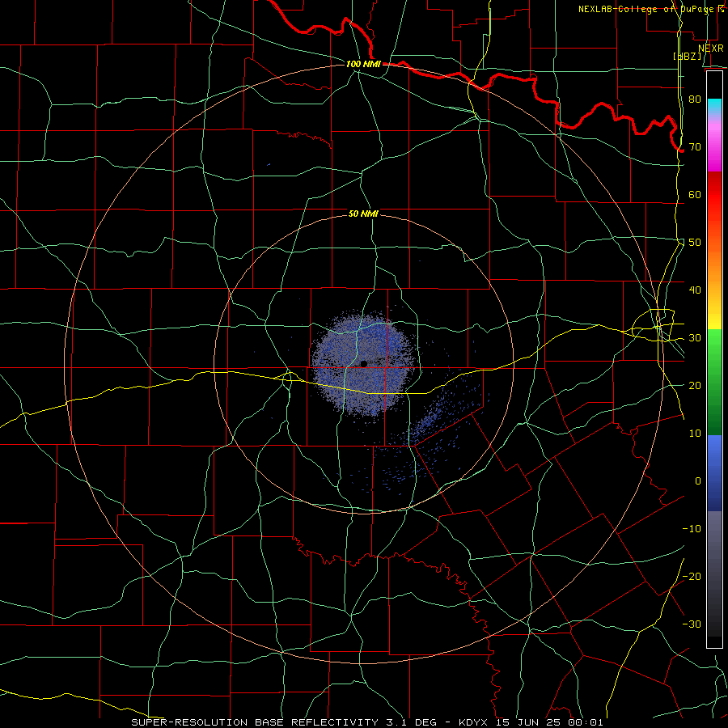Viewport: 728px width, 728px height.
Task: Click the 40 value on the dBZ scale
Action: click(x=695, y=290)
